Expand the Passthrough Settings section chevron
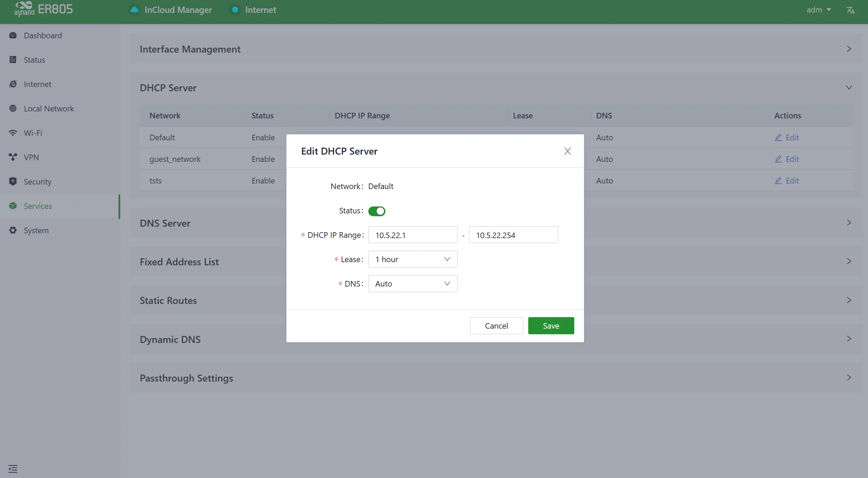This screenshot has width=868, height=478. pyautogui.click(x=849, y=378)
